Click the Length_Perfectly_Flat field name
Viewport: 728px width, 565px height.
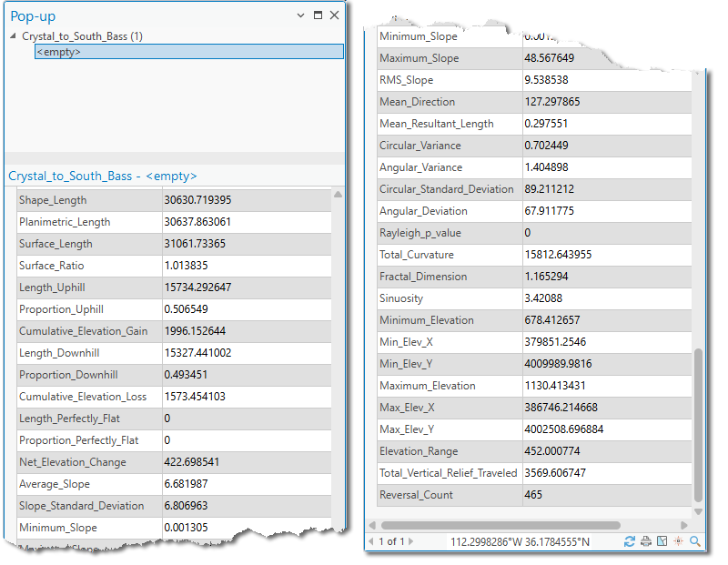tap(69, 419)
